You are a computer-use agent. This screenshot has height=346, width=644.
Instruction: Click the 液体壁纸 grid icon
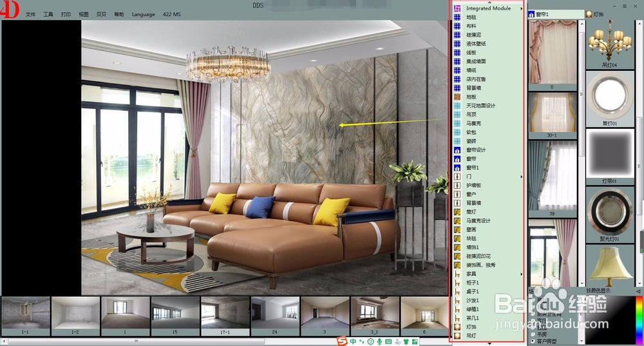pyautogui.click(x=457, y=44)
